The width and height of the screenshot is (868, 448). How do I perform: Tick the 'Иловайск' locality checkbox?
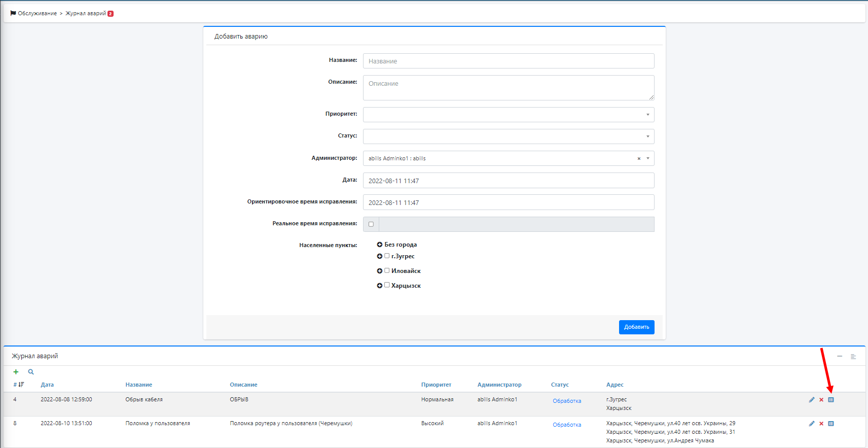[387, 270]
